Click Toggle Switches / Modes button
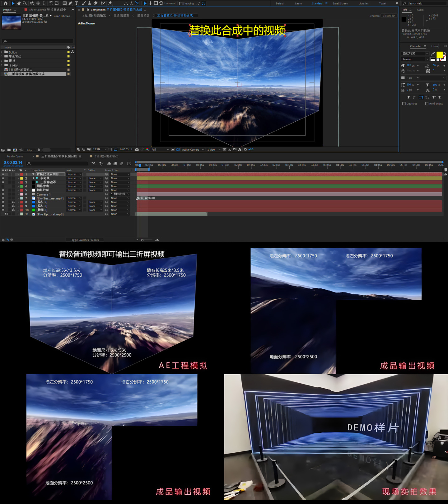 84,240
